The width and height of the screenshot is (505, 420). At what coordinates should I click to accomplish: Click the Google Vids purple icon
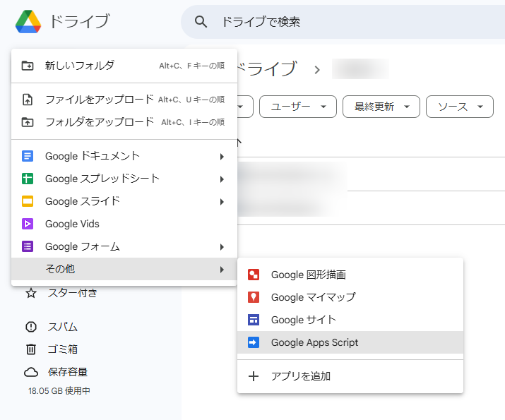click(28, 224)
